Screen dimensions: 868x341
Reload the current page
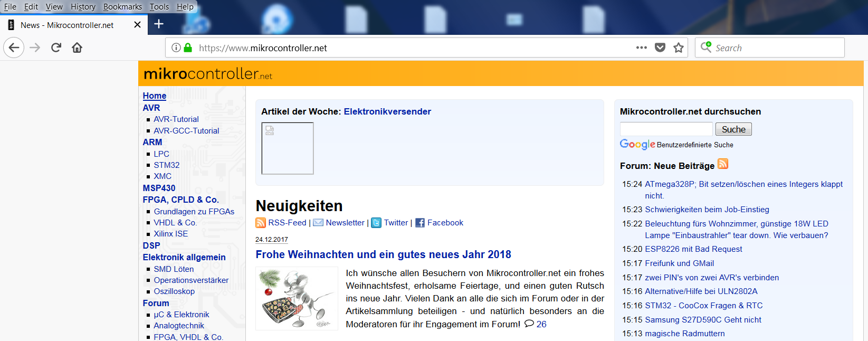[x=56, y=48]
